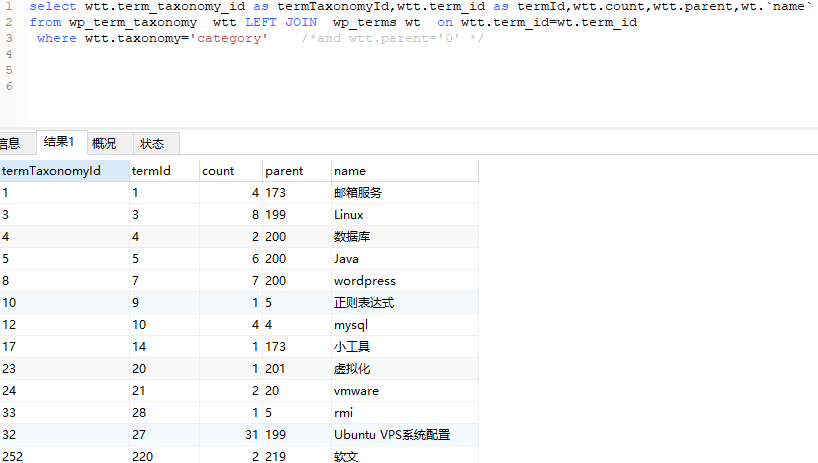Select the termTaxonomyId column header
The image size is (818, 463).
coord(65,171)
